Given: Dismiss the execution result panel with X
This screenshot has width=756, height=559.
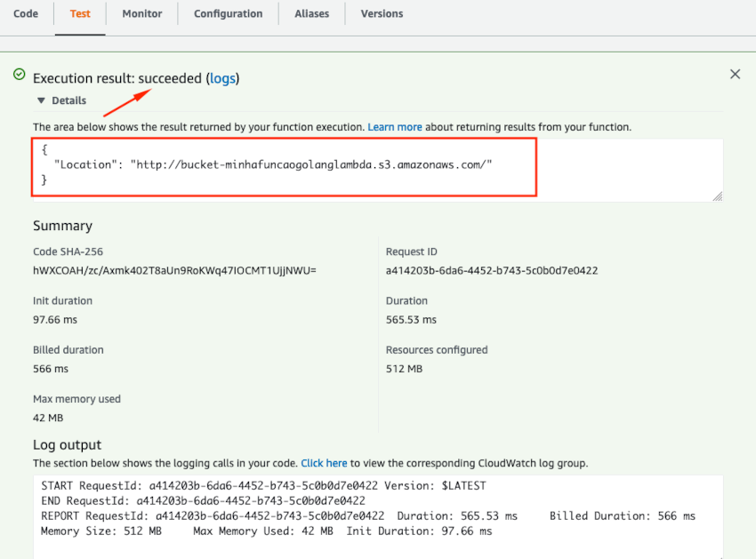Looking at the screenshot, I should [735, 74].
